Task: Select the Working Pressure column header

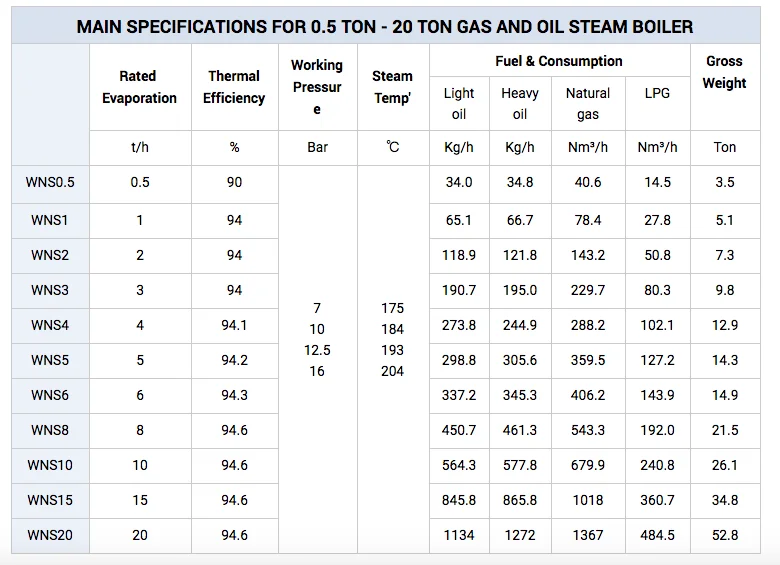Action: click(x=317, y=87)
